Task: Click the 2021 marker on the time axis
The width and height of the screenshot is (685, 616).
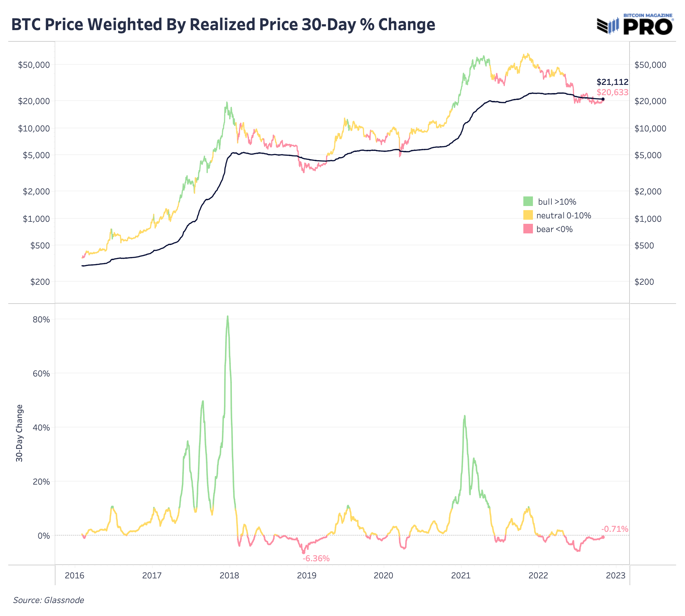Action: tap(461, 576)
